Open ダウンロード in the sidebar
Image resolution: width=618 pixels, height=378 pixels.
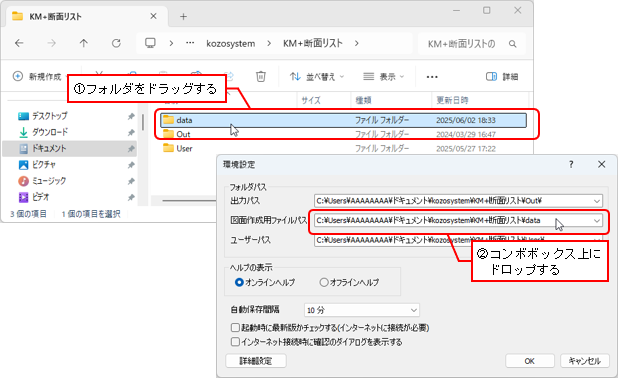click(x=50, y=132)
